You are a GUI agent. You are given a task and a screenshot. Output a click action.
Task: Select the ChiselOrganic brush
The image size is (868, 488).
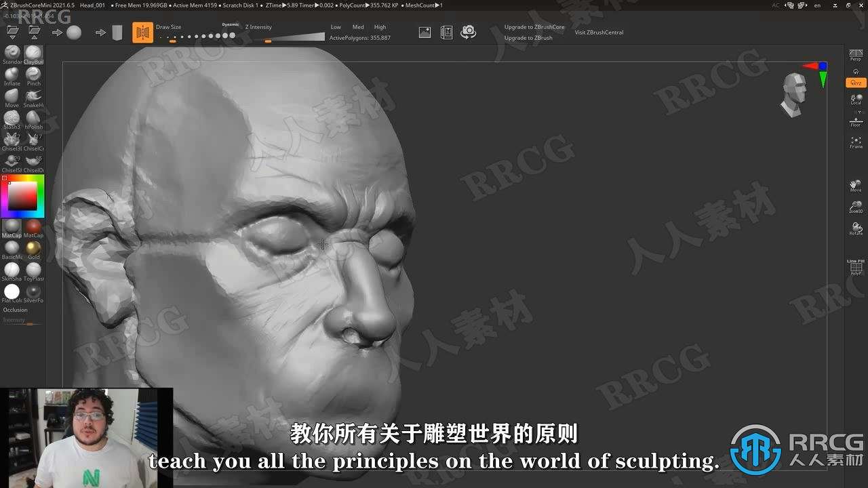pyautogui.click(x=33, y=163)
